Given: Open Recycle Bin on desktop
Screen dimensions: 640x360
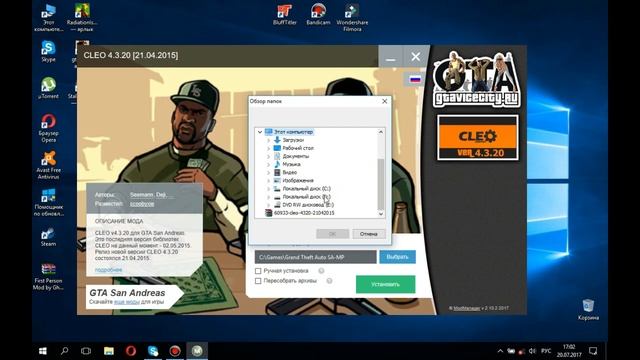Looking at the screenshot, I should click(588, 309).
